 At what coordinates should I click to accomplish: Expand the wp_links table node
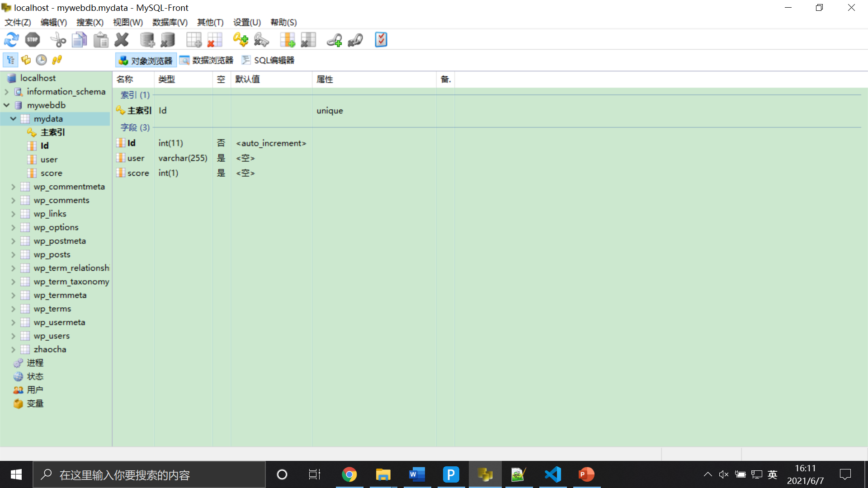tap(13, 214)
